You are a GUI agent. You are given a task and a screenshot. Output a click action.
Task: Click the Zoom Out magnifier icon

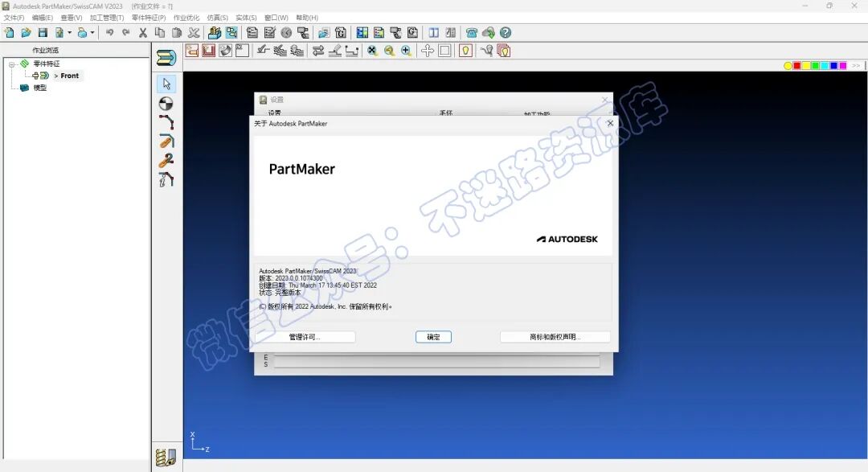point(390,51)
